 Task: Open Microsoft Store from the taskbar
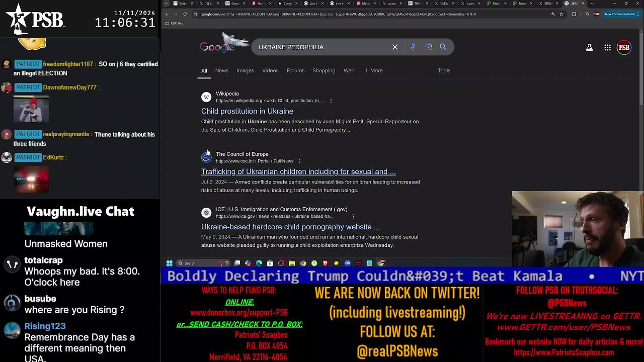point(270,263)
